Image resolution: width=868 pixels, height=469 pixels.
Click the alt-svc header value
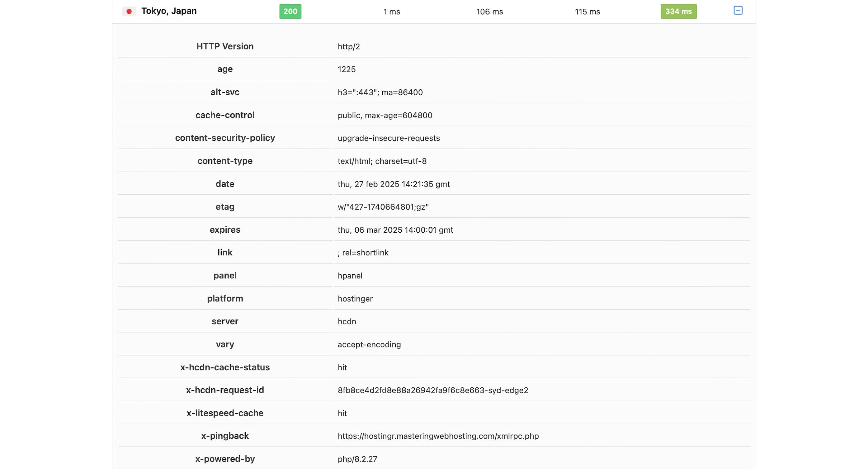coord(380,92)
